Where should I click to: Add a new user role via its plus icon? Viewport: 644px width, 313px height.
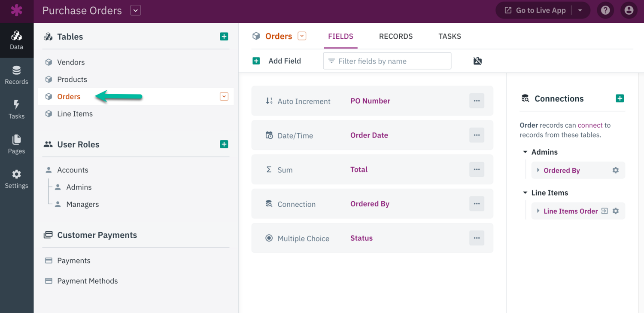pyautogui.click(x=224, y=144)
